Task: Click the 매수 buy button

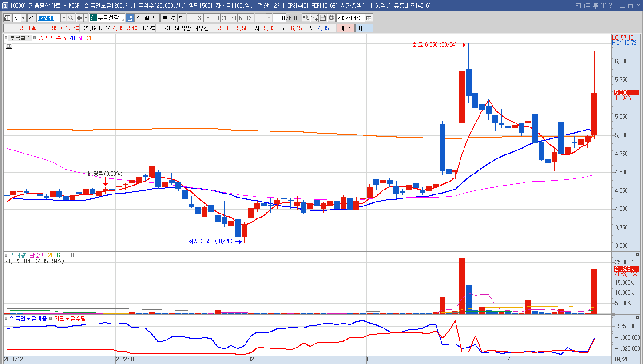Action: (345, 28)
